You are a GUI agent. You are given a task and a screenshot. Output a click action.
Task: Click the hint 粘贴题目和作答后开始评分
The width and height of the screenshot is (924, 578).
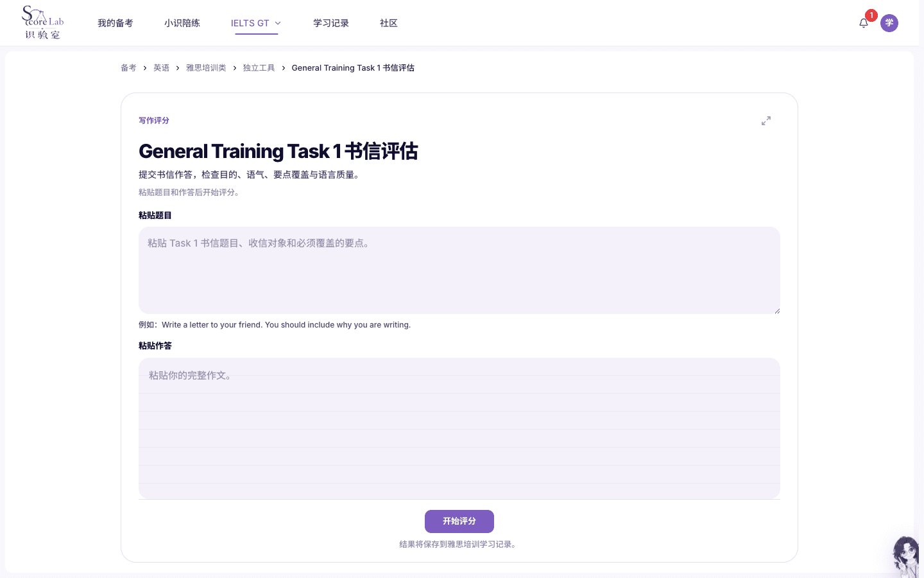(191, 193)
